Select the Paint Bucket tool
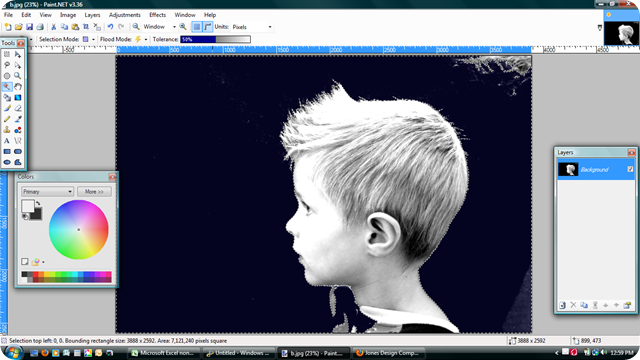The height and width of the screenshot is (360, 640). pos(7,98)
